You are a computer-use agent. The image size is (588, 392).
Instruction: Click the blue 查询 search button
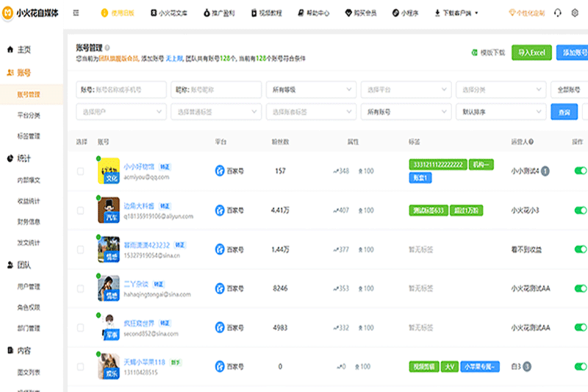(564, 113)
